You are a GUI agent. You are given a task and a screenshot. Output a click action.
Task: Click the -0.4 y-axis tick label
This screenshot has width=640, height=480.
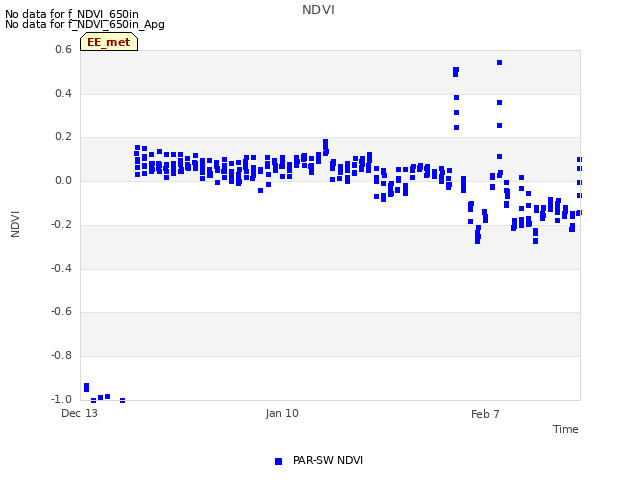tap(61, 268)
